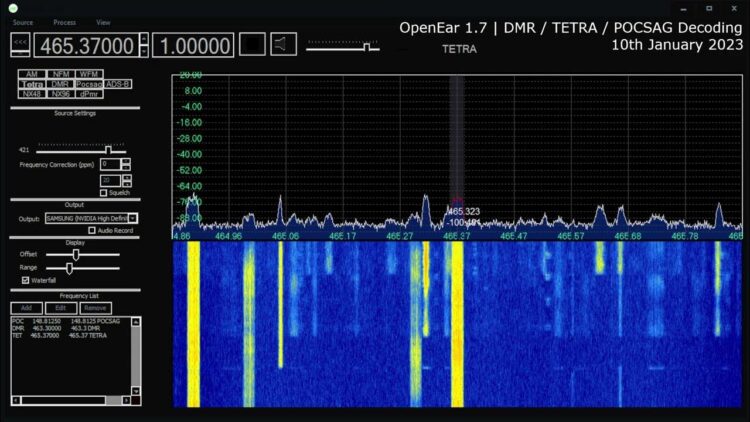
Task: Select the 463.3 DMR frequency list entry
Action: coord(60,328)
